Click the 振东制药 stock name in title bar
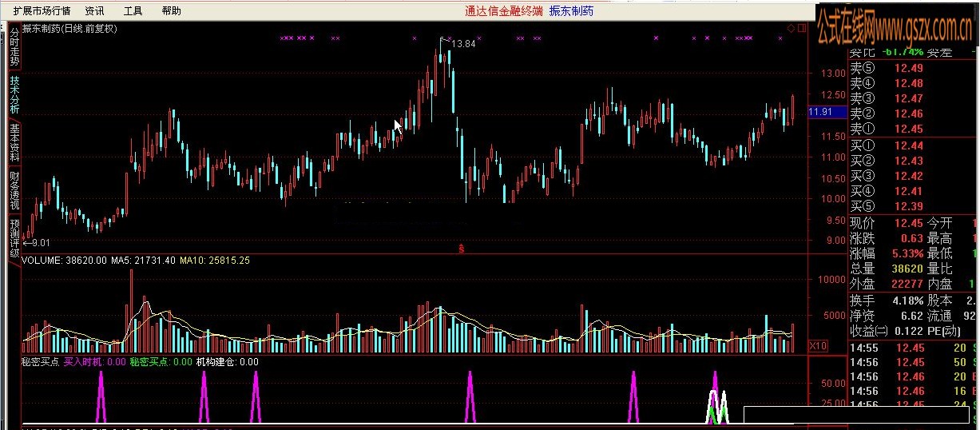Viewport: 980px width, 430px height. [x=571, y=11]
